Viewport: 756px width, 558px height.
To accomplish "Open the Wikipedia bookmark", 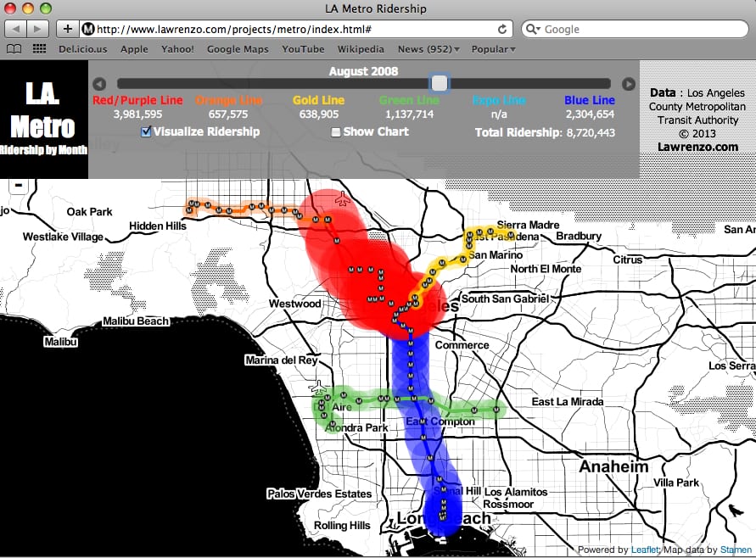I will [x=361, y=49].
